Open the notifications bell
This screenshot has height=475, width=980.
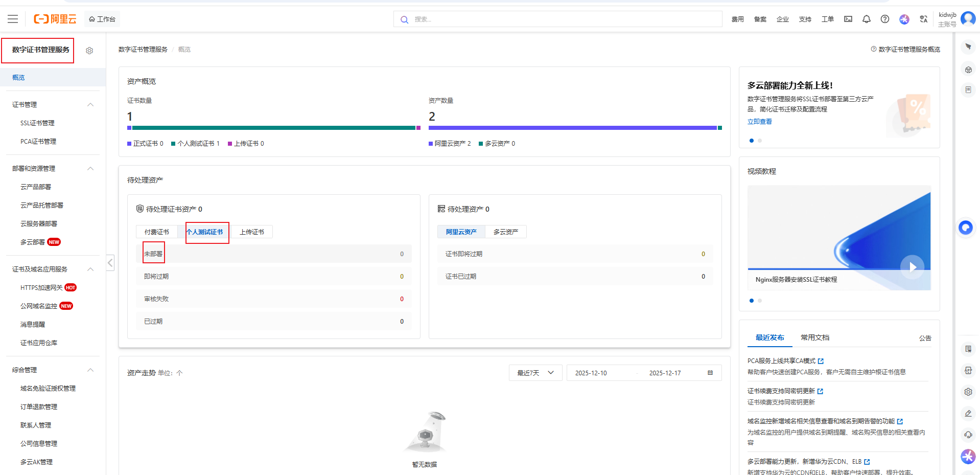coord(867,19)
